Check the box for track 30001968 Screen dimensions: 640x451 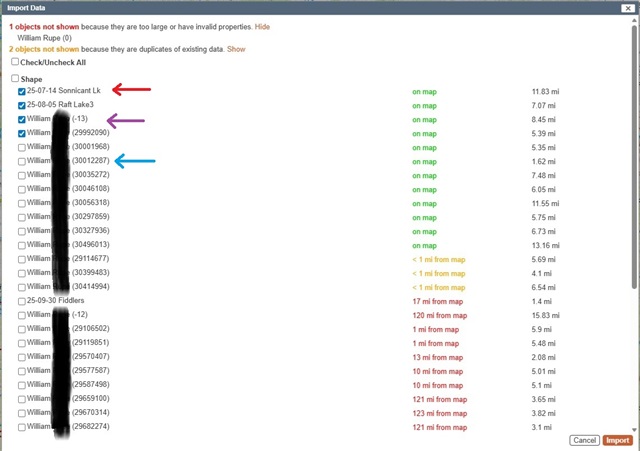coord(22,147)
